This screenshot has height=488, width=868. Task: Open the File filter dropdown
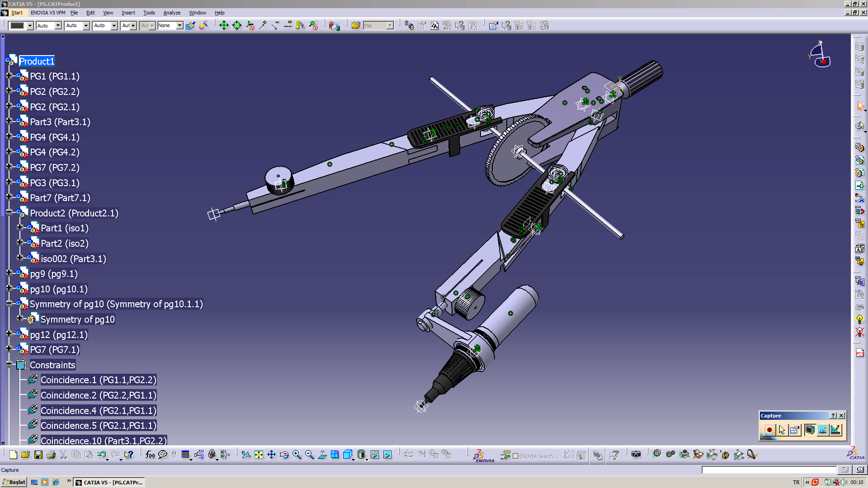point(390,26)
